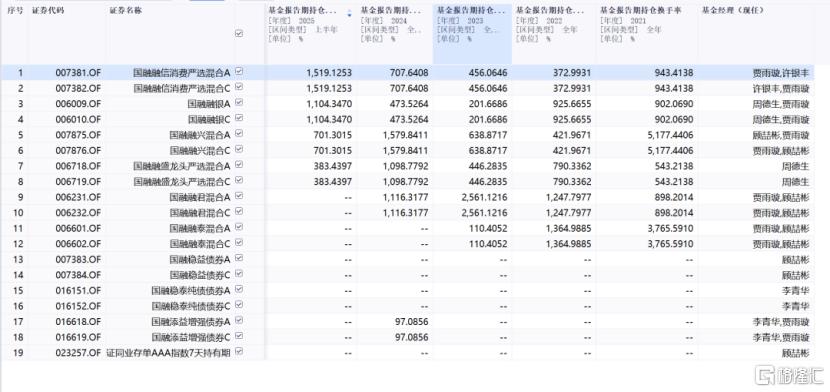The width and height of the screenshot is (830, 392).
Task: Select fund code 007381.OF
Action: tap(78, 72)
